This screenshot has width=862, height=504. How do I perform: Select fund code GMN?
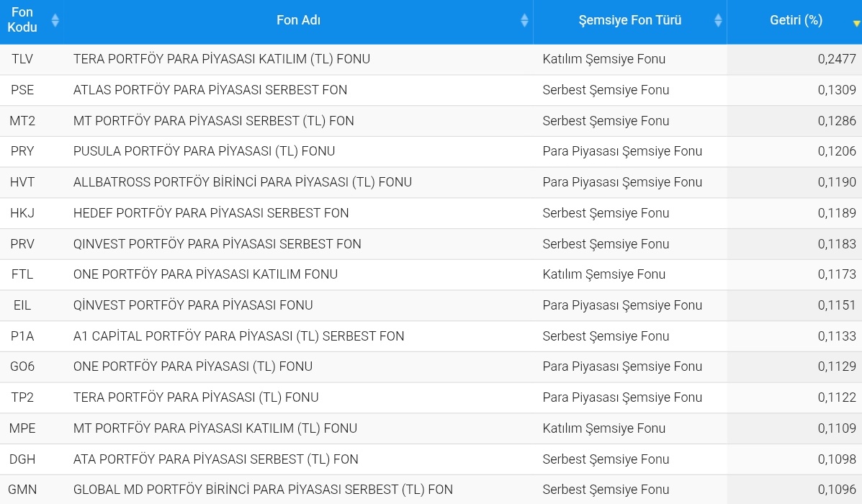coord(22,489)
